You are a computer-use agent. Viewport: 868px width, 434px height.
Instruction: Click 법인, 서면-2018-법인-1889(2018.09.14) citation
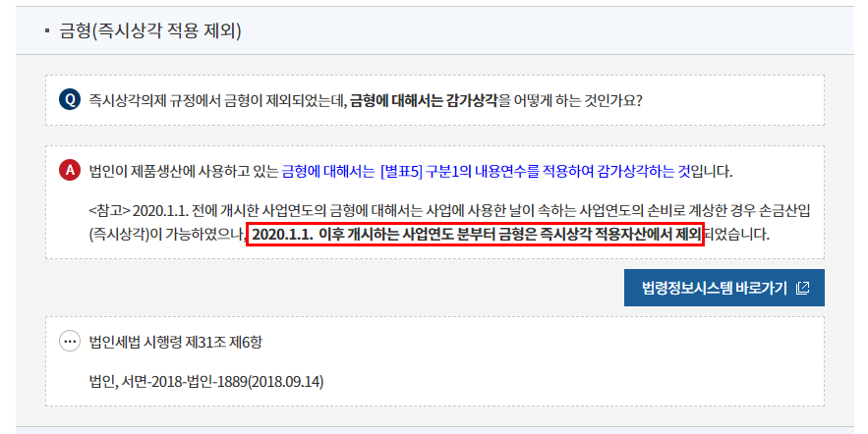206,382
